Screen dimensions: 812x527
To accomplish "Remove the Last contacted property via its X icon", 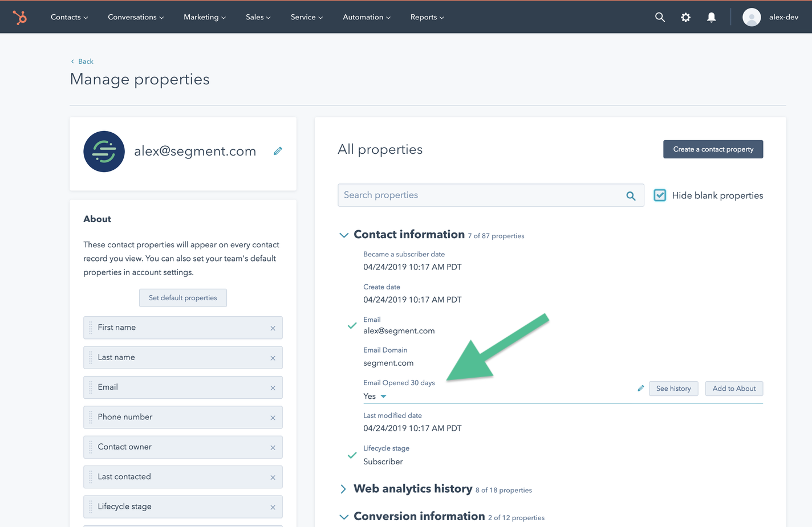I will point(273,477).
